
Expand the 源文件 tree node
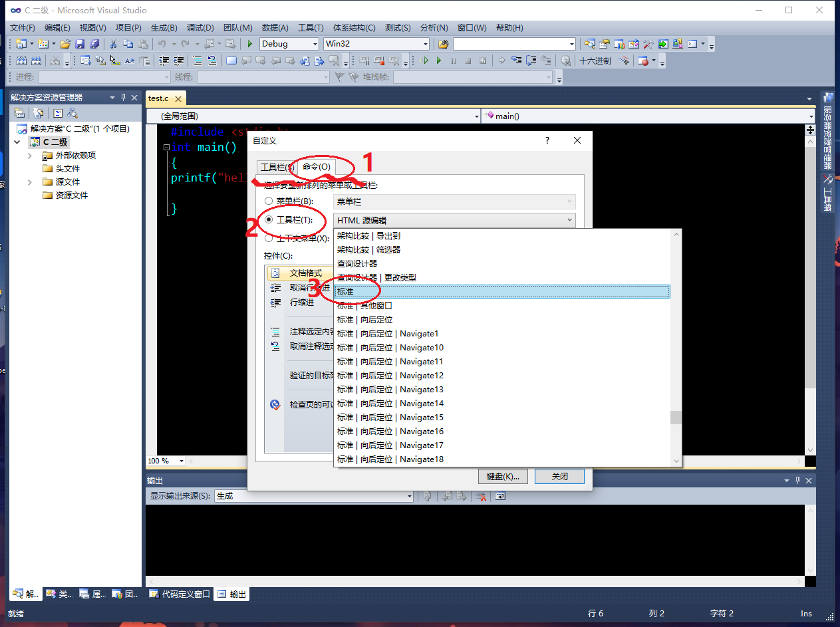(30, 182)
